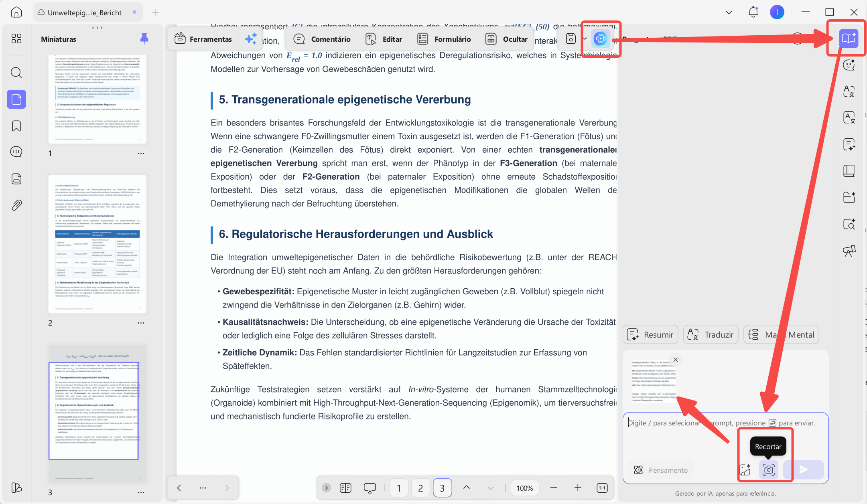
Task: Click the search magnifier in left sidebar
Action: [16, 73]
